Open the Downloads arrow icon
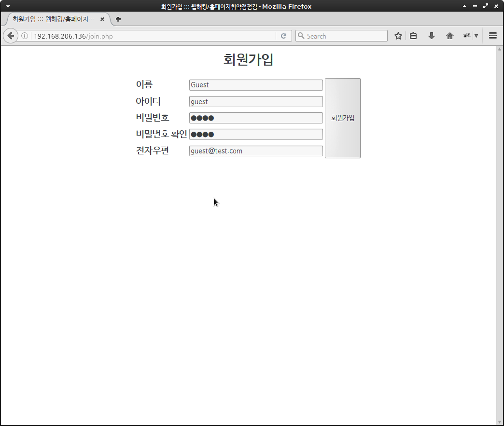The height and width of the screenshot is (426, 504). 432,36
